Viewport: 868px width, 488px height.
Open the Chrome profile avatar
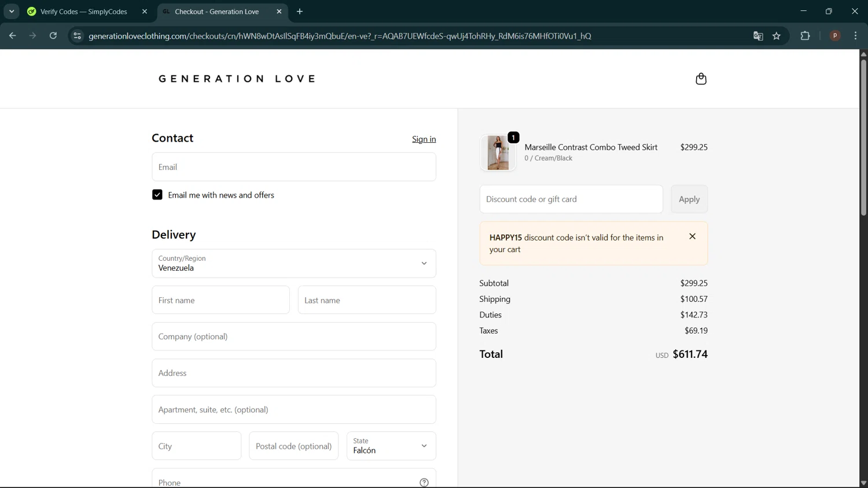coord(835,36)
